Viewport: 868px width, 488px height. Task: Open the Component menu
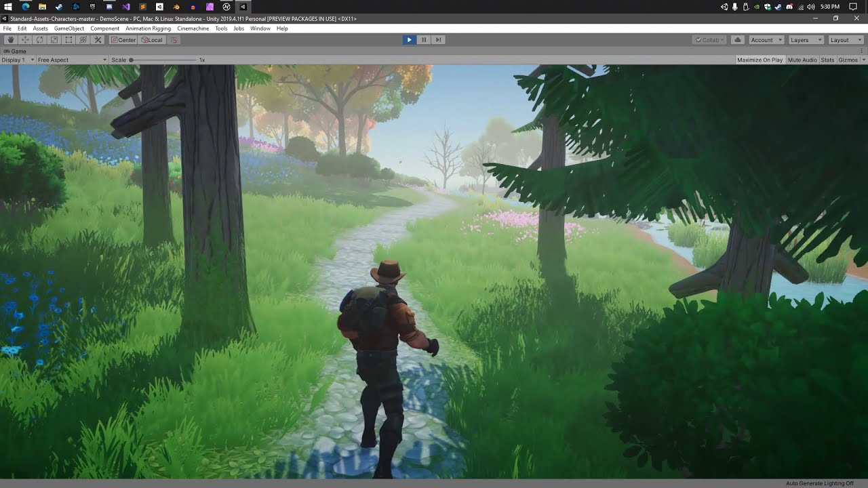point(105,28)
